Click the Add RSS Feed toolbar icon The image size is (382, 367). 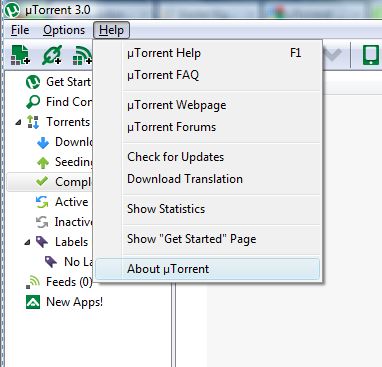pyautogui.click(x=82, y=55)
